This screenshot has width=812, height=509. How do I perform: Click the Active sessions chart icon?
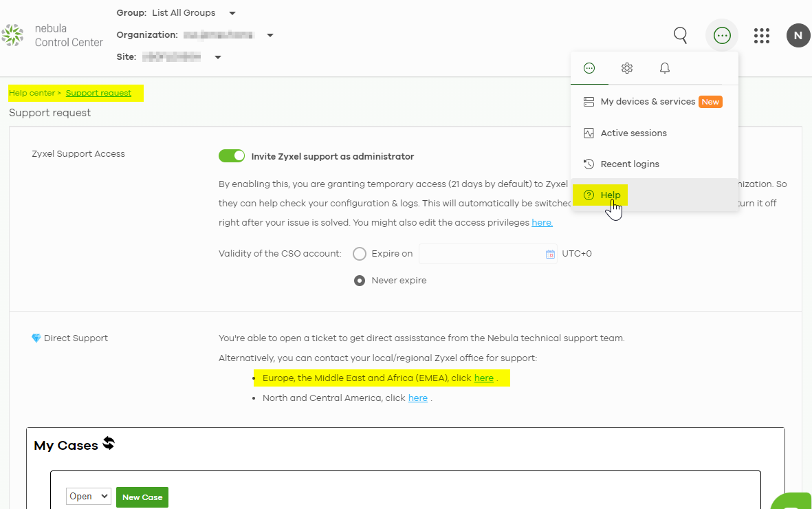(589, 133)
